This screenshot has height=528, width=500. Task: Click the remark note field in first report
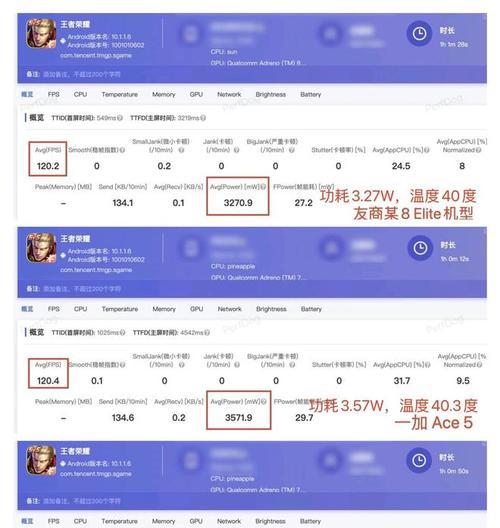[82, 74]
